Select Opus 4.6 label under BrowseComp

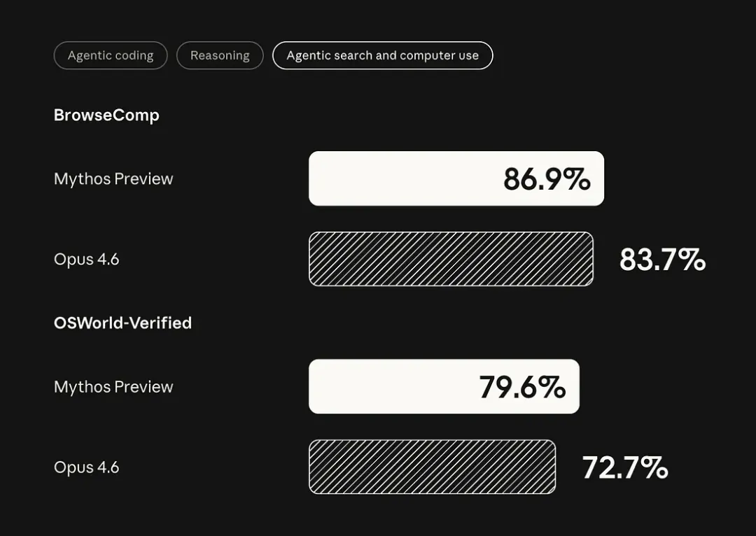click(x=87, y=260)
